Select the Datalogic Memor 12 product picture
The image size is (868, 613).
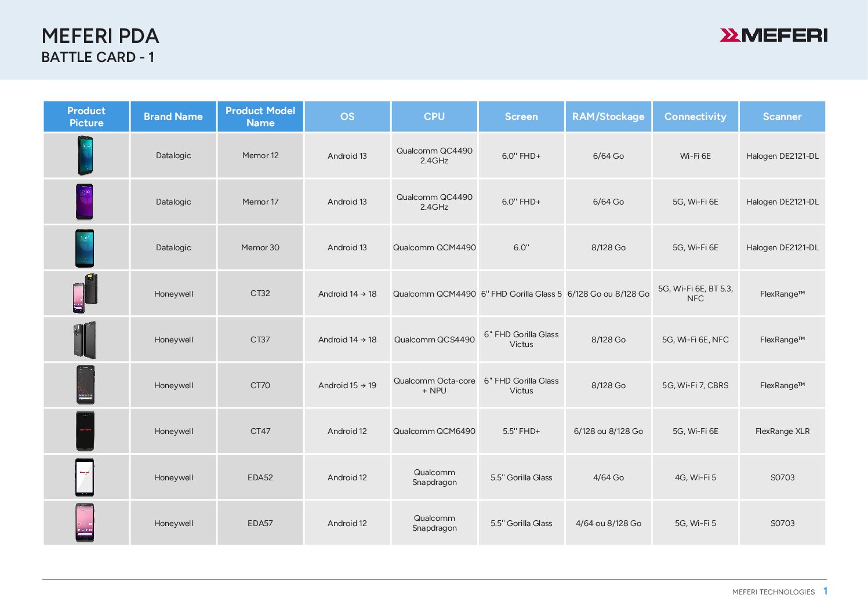pyautogui.click(x=85, y=155)
